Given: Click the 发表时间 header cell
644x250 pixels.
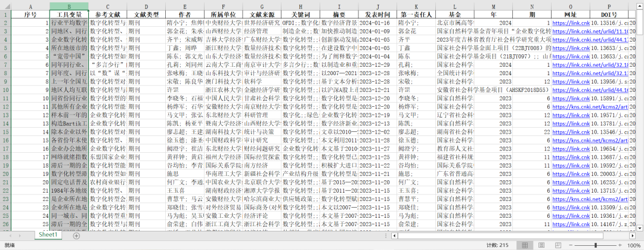Looking at the screenshot, I should (378, 14).
